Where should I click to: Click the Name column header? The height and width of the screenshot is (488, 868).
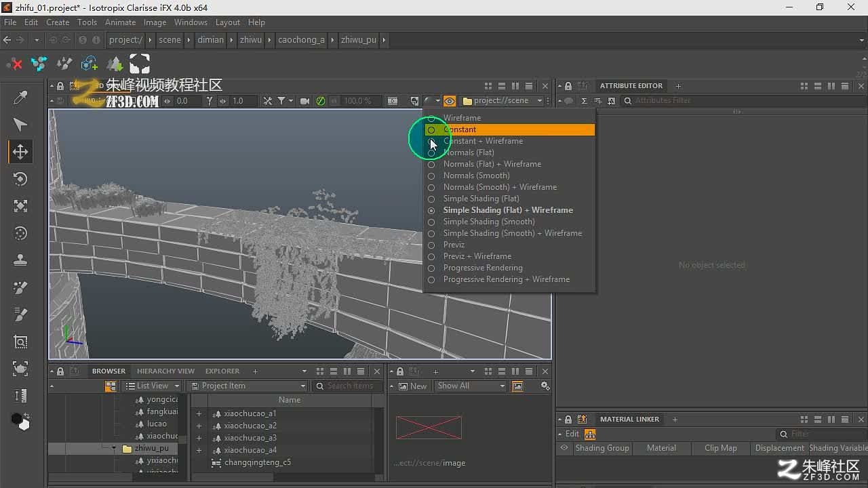290,400
